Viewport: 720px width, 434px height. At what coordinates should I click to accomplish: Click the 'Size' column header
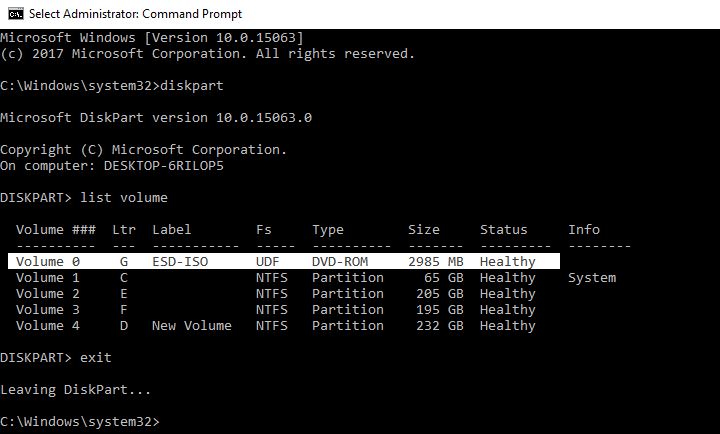pyautogui.click(x=423, y=229)
